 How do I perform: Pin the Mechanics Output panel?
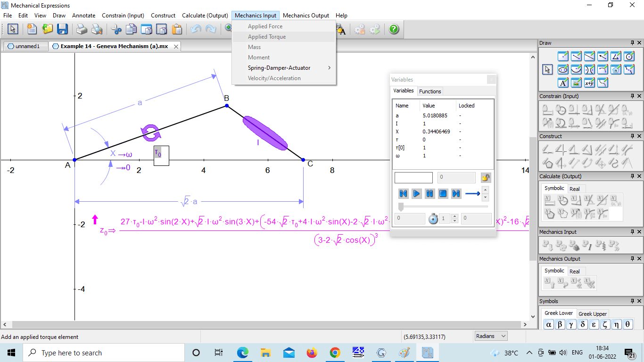pos(632,259)
